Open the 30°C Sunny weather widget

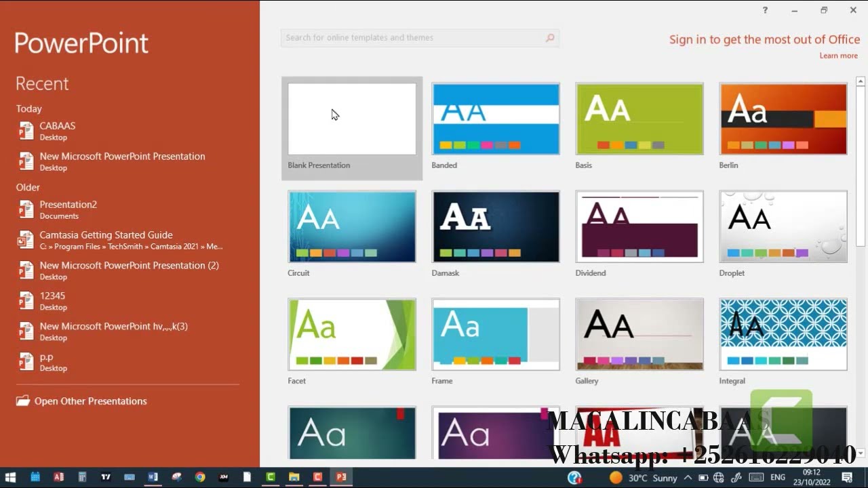(644, 478)
